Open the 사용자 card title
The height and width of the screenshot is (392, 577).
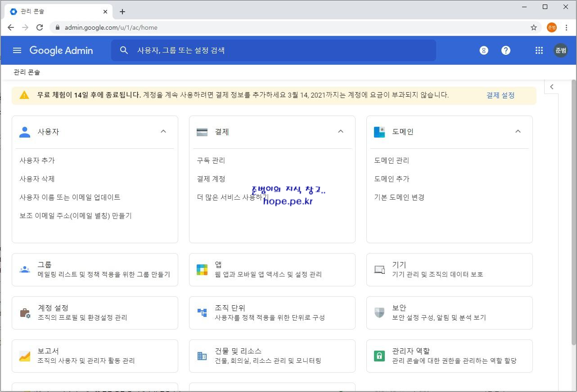[x=48, y=132]
